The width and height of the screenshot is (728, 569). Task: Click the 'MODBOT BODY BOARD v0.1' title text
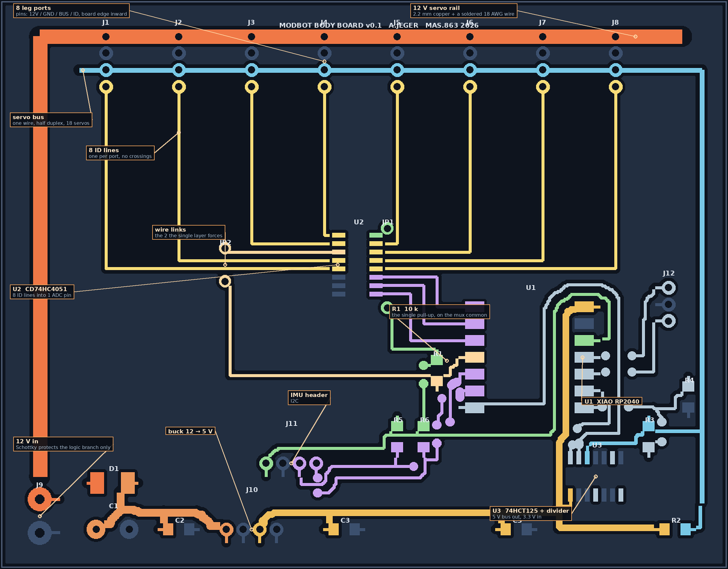(x=330, y=25)
